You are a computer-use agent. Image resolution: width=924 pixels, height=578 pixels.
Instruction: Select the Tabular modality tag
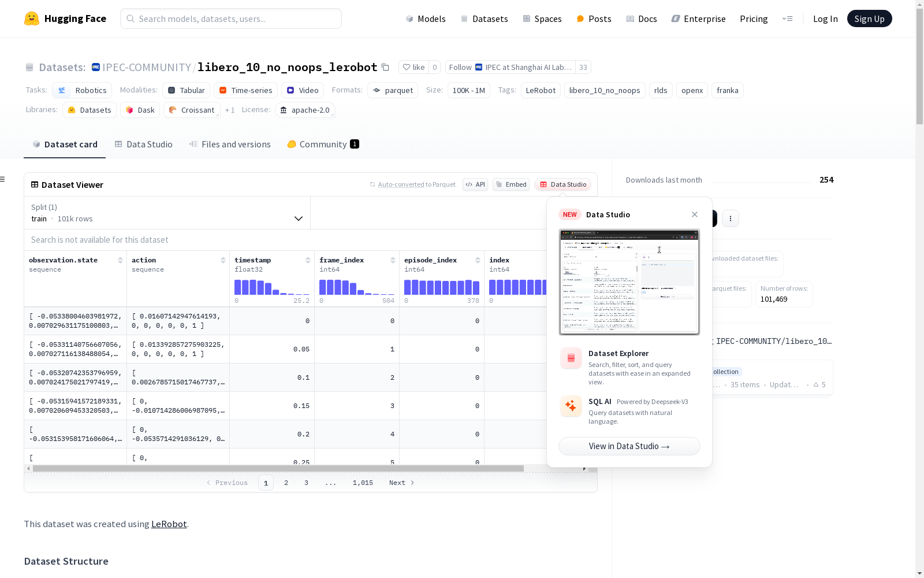[186, 90]
